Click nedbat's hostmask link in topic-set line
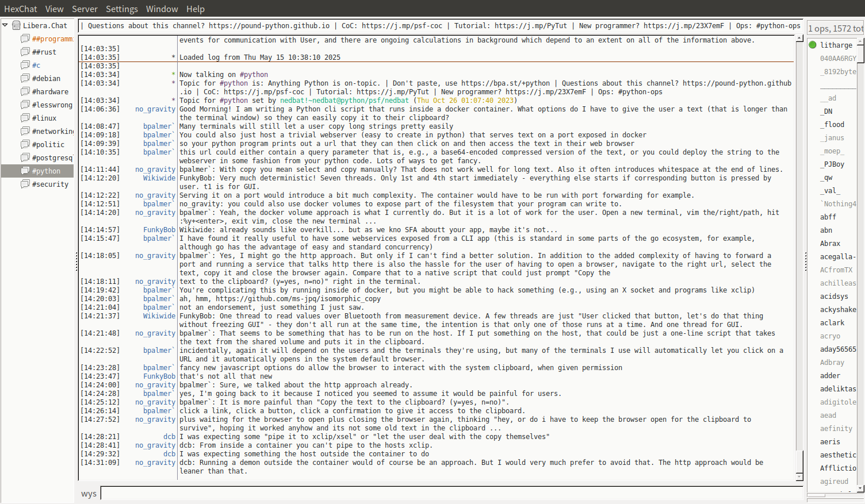This screenshot has height=504, width=865. (345, 100)
